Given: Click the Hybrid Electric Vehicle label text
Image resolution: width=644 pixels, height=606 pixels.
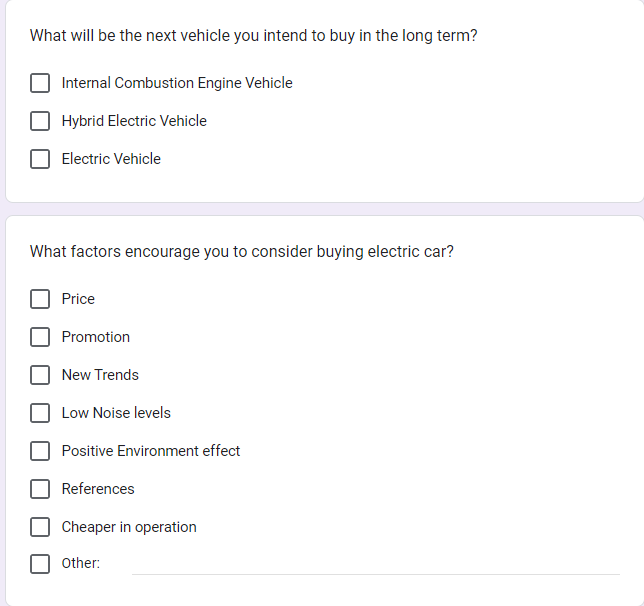Looking at the screenshot, I should tap(134, 121).
